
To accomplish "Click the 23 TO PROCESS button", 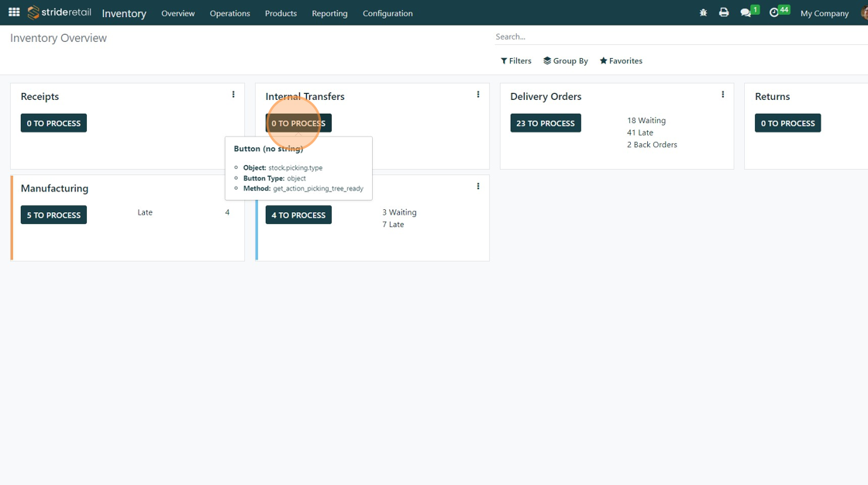I will 546,123.
